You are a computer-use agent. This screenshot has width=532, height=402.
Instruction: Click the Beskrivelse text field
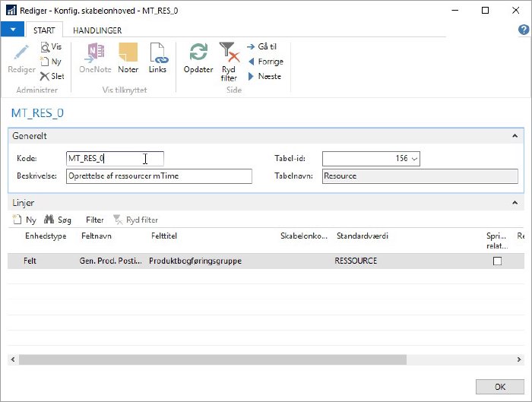(158, 176)
